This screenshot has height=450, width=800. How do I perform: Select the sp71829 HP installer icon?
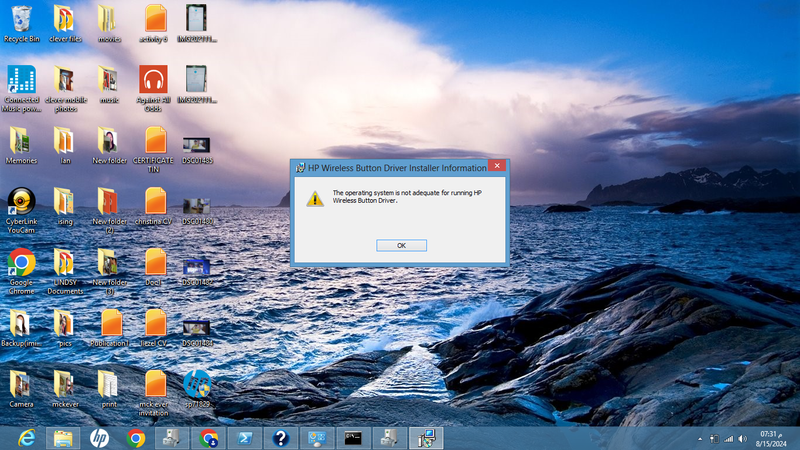pyautogui.click(x=197, y=389)
